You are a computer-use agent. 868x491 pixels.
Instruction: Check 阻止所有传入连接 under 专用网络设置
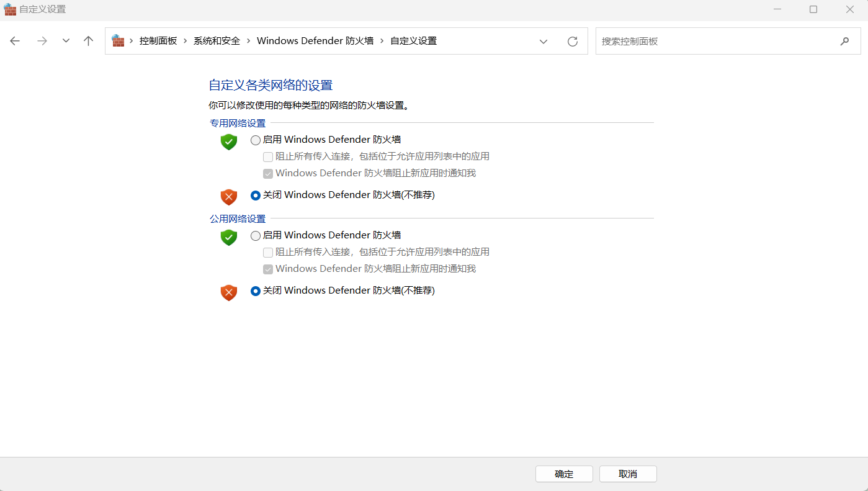pos(268,157)
